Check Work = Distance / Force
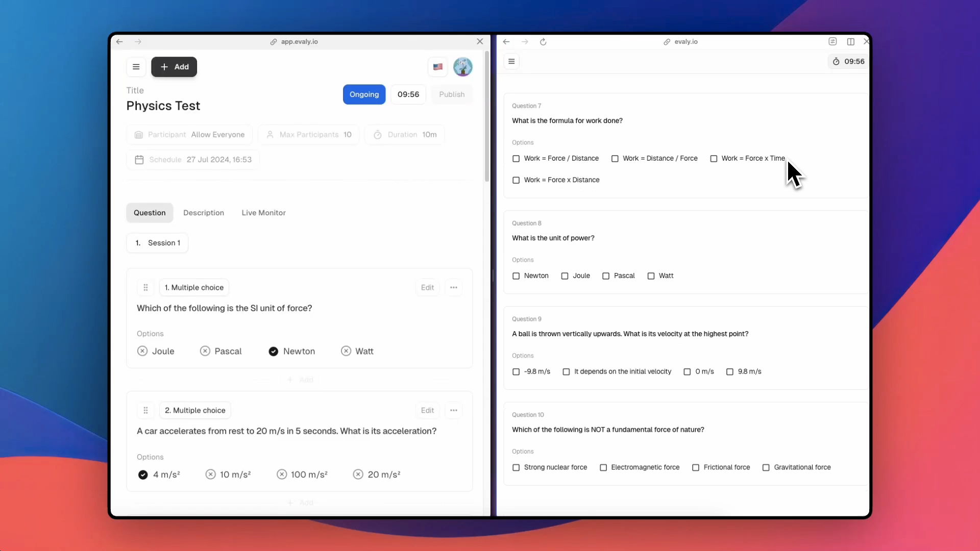Viewport: 980px width, 551px height. (x=615, y=159)
